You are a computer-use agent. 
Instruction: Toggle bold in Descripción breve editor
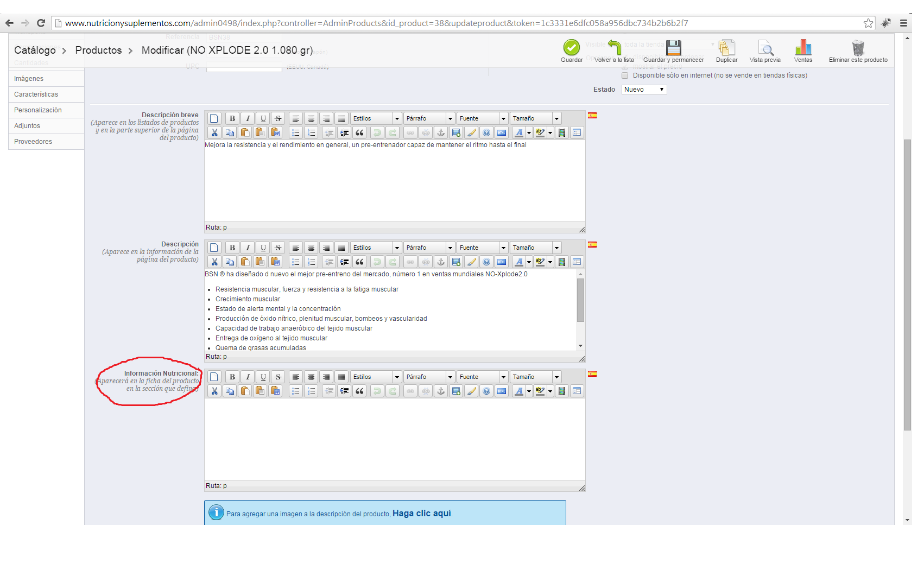pyautogui.click(x=232, y=118)
